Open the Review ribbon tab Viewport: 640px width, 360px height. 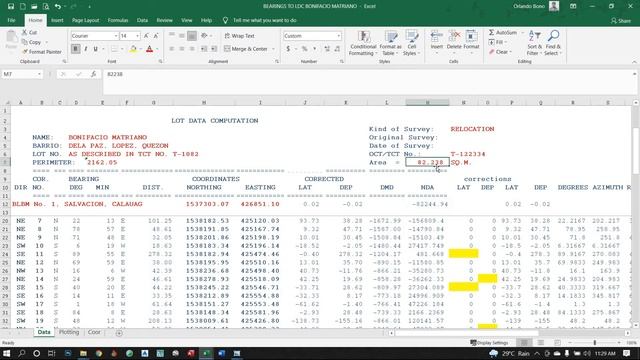[x=164, y=20]
